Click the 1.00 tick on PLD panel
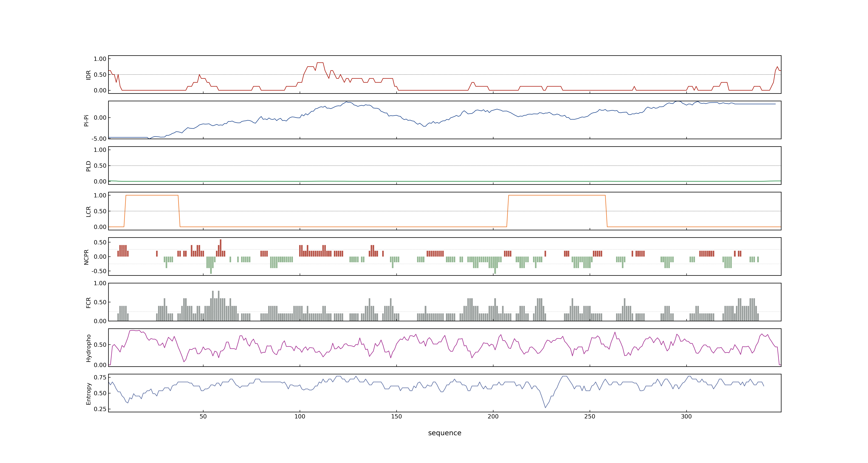The width and height of the screenshot is (868, 463). pos(100,150)
